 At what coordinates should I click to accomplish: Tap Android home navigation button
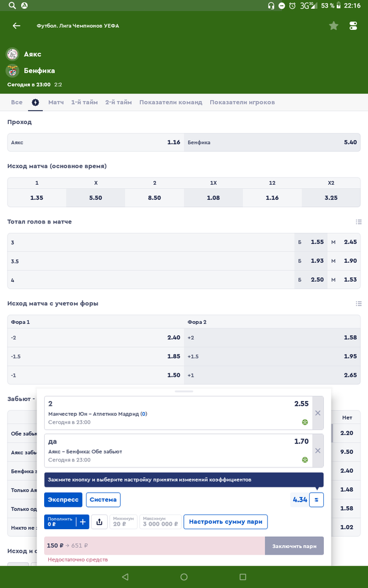[x=184, y=577]
